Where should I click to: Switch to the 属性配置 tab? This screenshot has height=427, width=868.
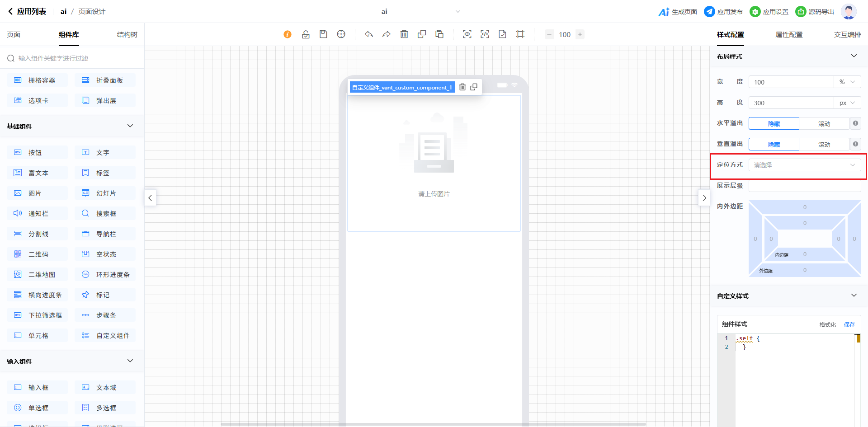(789, 35)
